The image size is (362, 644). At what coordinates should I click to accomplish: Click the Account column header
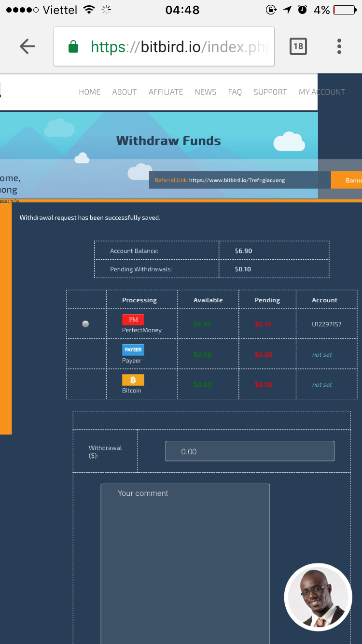(324, 300)
